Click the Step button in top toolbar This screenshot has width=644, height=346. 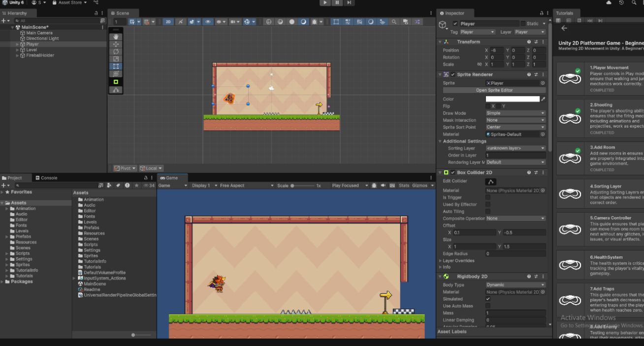349,3
